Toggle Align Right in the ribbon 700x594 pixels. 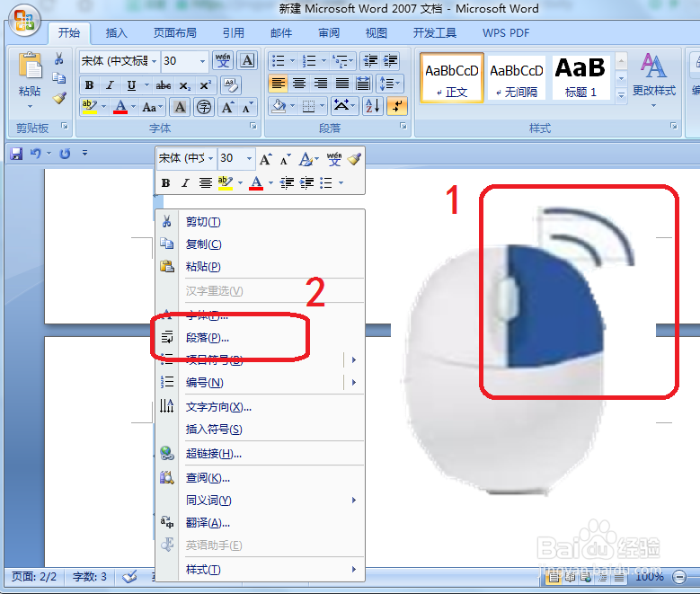click(x=321, y=84)
